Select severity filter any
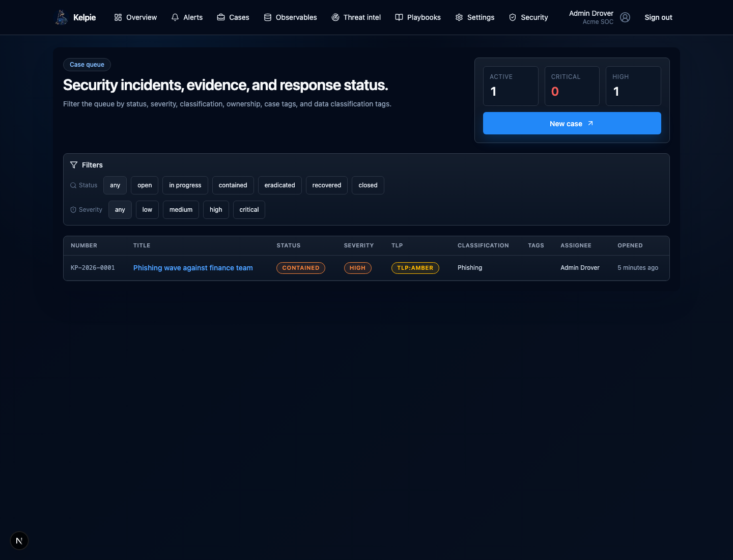Viewport: 733px width, 560px height. pos(120,210)
